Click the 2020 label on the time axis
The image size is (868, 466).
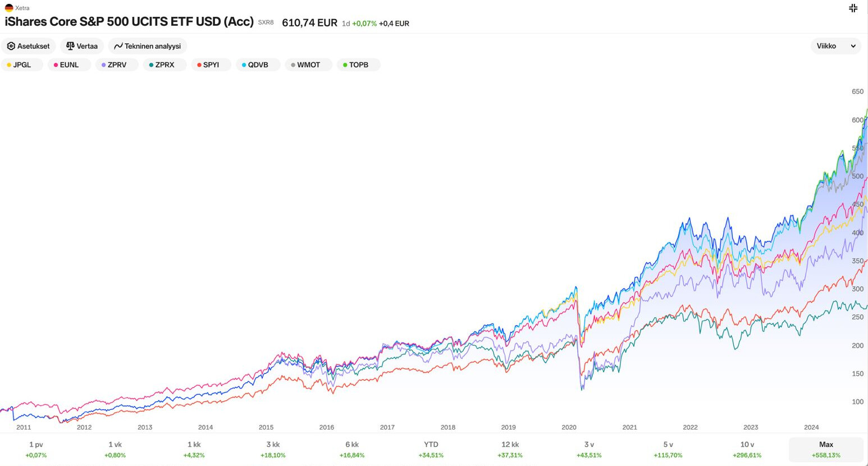pyautogui.click(x=569, y=427)
